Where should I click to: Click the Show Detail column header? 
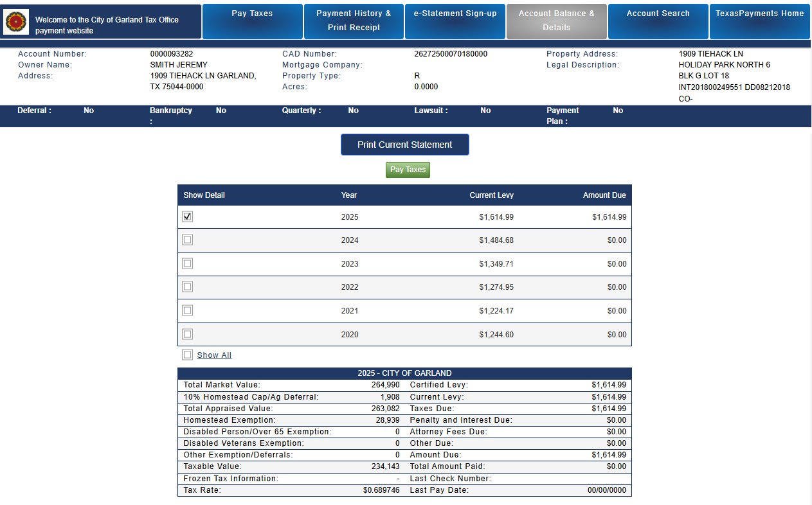coord(204,195)
